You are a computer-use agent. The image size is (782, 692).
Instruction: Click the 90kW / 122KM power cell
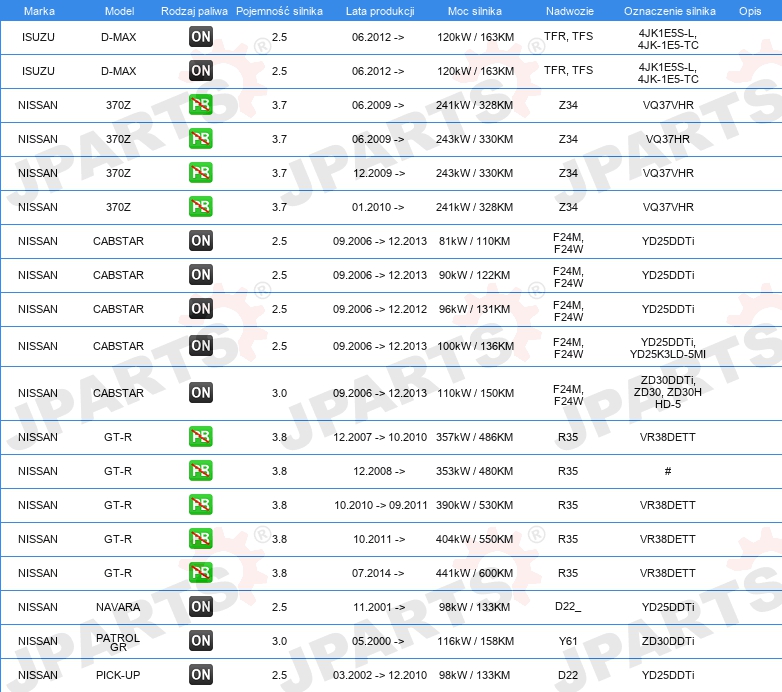coord(474,275)
